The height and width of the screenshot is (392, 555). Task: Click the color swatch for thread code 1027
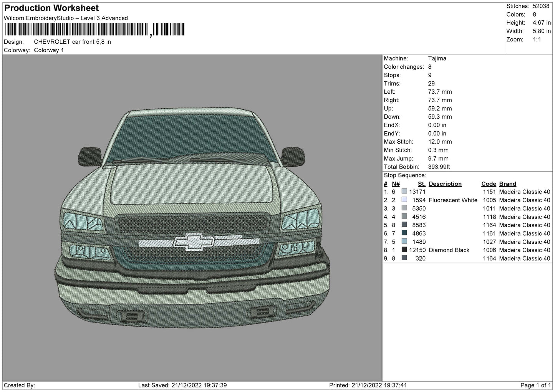(404, 241)
